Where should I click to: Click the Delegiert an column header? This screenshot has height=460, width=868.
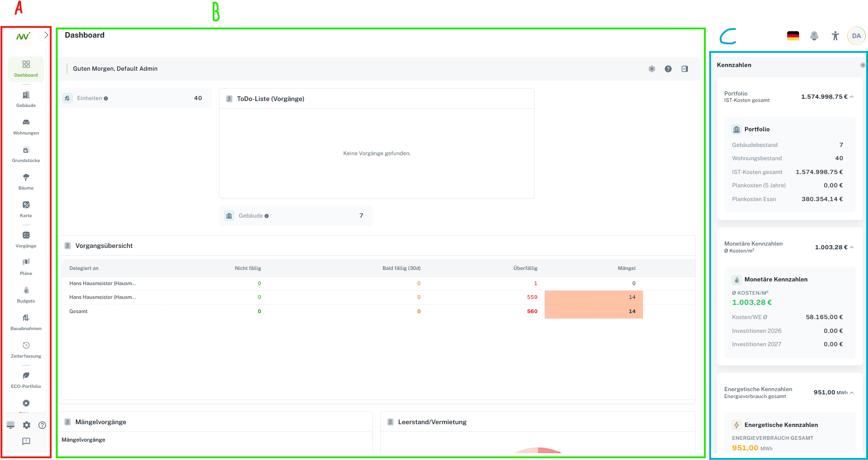pos(84,268)
